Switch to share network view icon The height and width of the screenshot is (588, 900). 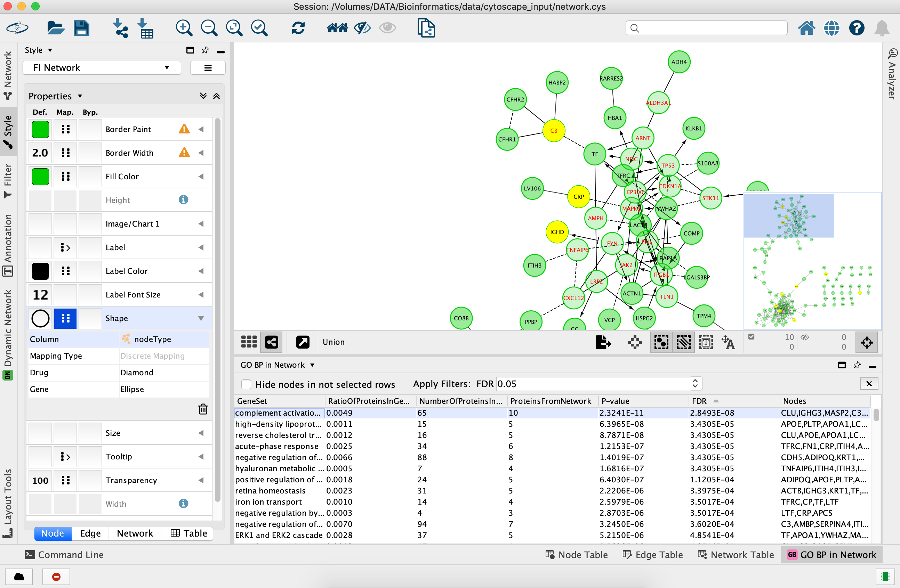coord(272,342)
